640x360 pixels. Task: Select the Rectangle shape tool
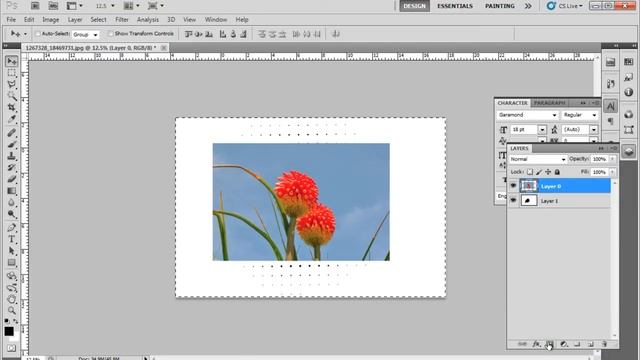tap(11, 262)
